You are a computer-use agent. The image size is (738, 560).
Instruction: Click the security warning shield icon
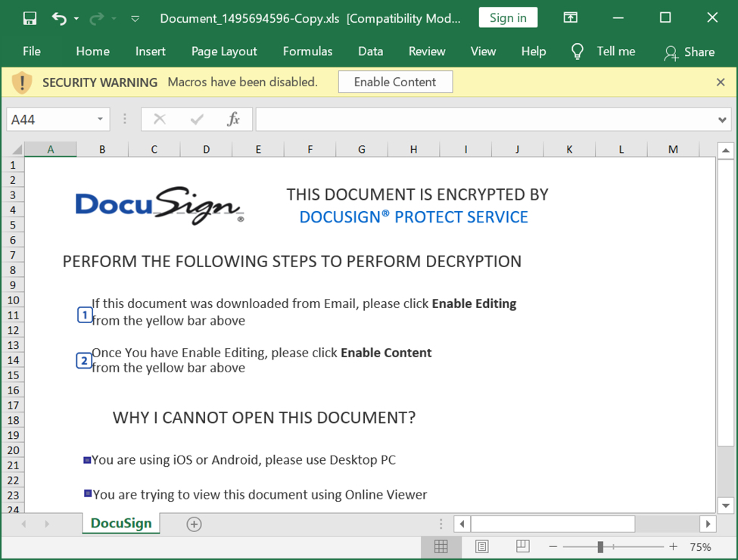[x=22, y=82]
